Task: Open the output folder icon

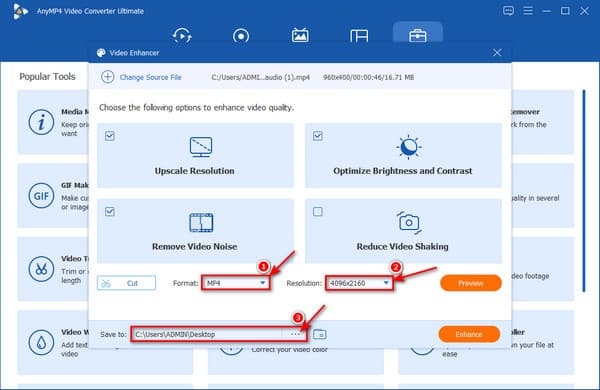Action: point(320,334)
